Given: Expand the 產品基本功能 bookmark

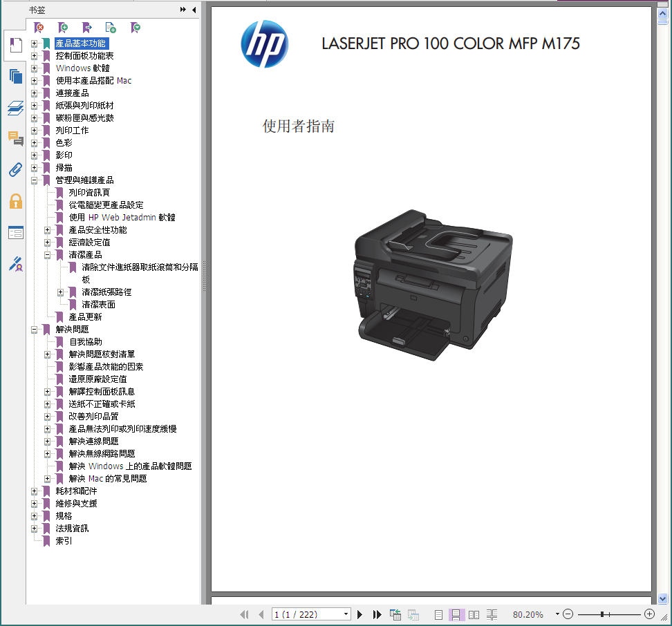Looking at the screenshot, I should [35, 44].
